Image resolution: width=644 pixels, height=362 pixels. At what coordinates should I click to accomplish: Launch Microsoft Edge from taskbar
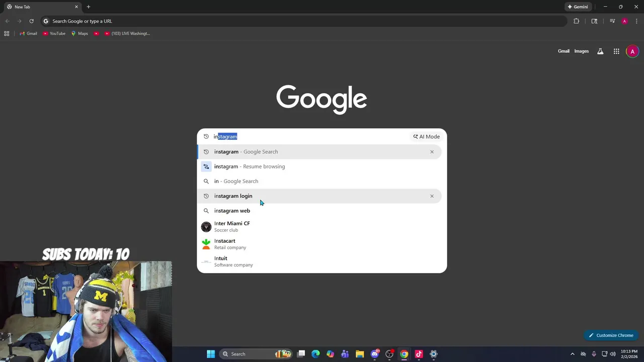[315, 354]
